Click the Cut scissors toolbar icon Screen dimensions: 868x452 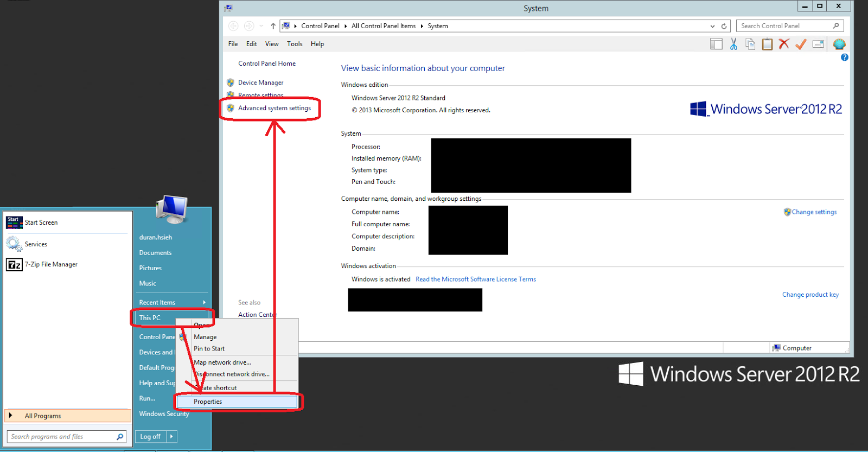coord(733,44)
